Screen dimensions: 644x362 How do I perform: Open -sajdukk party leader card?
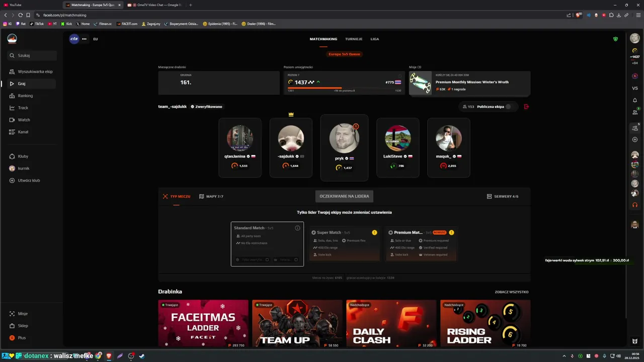pyautogui.click(x=291, y=147)
